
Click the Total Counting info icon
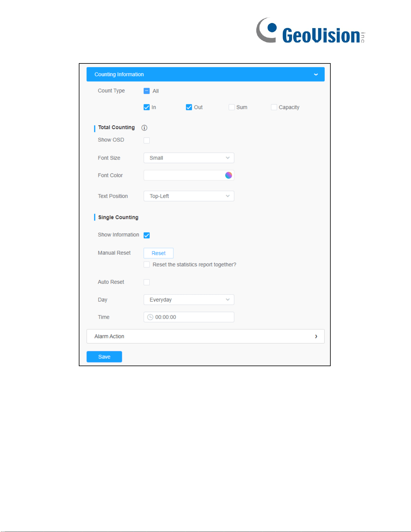[144, 128]
